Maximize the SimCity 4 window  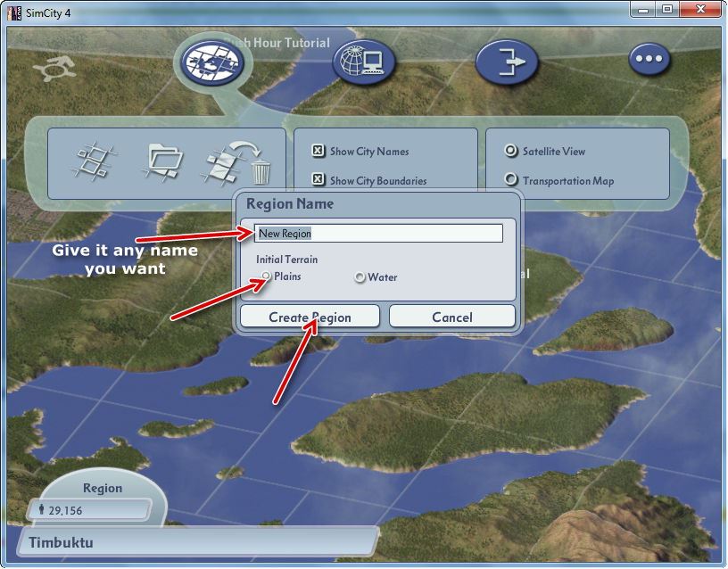667,10
